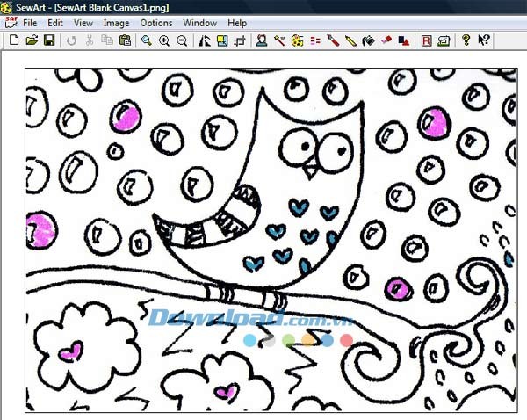Click the sewing machine stitch icon
Image resolution: width=527 pixels, height=420 pixels.
tap(444, 40)
